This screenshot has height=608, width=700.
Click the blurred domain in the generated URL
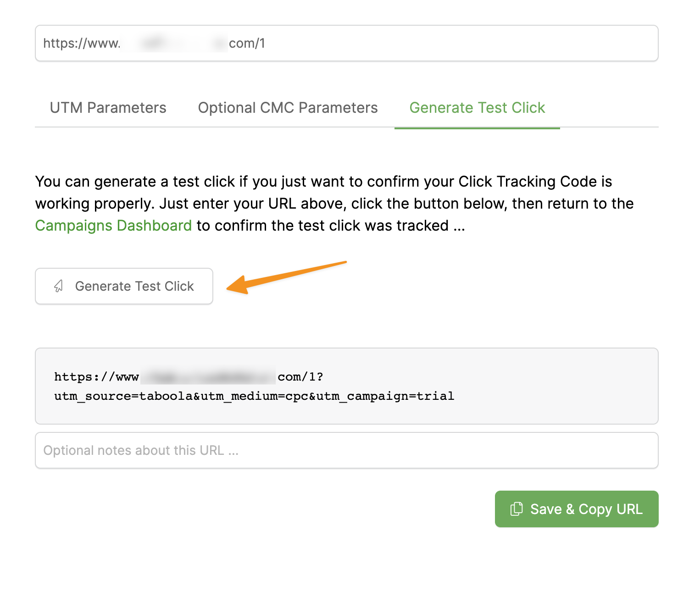[208, 377]
